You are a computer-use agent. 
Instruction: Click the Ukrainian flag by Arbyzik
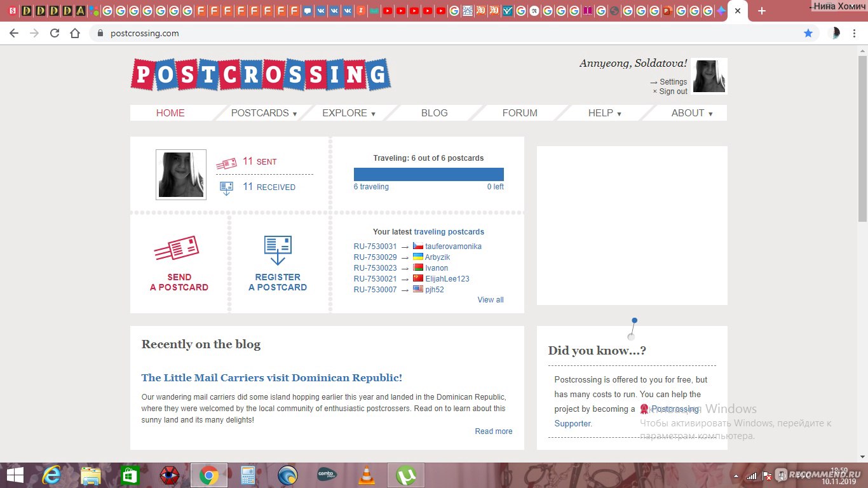point(418,257)
